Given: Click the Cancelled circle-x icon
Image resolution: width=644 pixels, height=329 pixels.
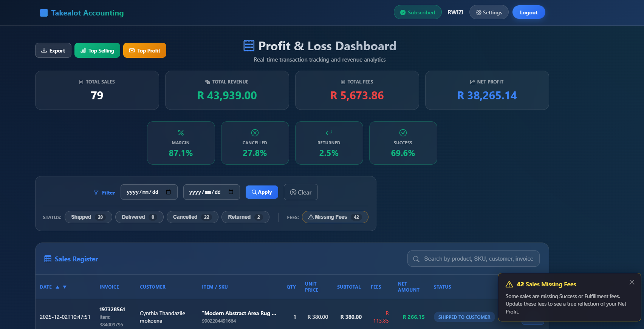Looking at the screenshot, I should (x=255, y=133).
